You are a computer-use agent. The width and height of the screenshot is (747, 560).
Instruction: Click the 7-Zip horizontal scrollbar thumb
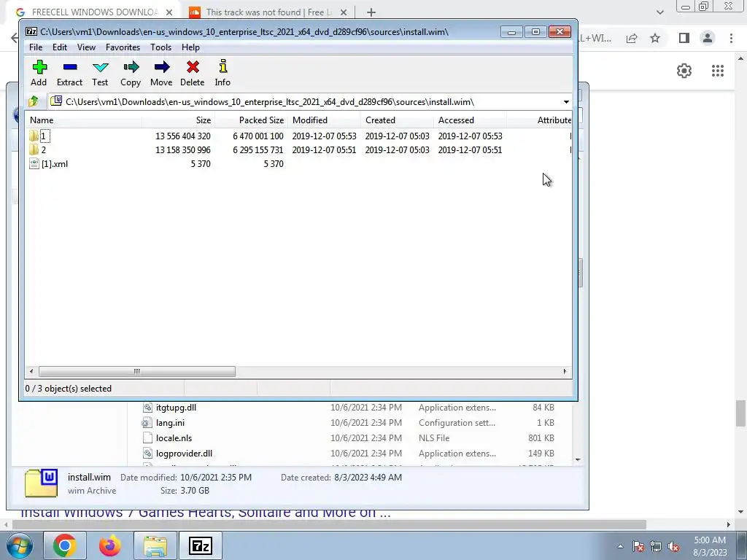(136, 371)
